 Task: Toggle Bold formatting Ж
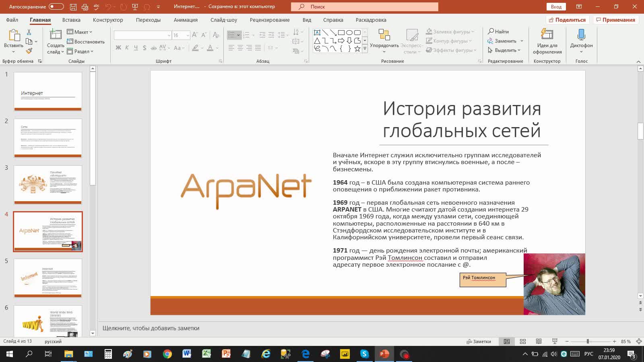118,47
